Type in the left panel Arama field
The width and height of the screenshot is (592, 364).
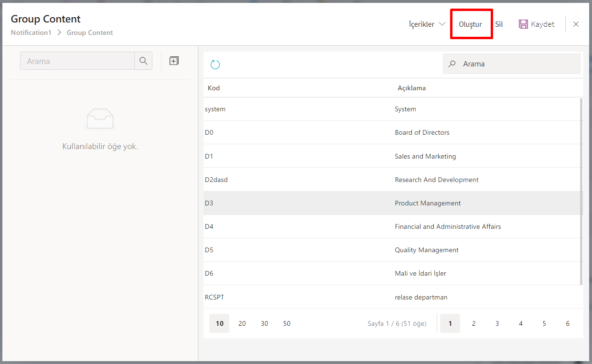pyautogui.click(x=77, y=61)
